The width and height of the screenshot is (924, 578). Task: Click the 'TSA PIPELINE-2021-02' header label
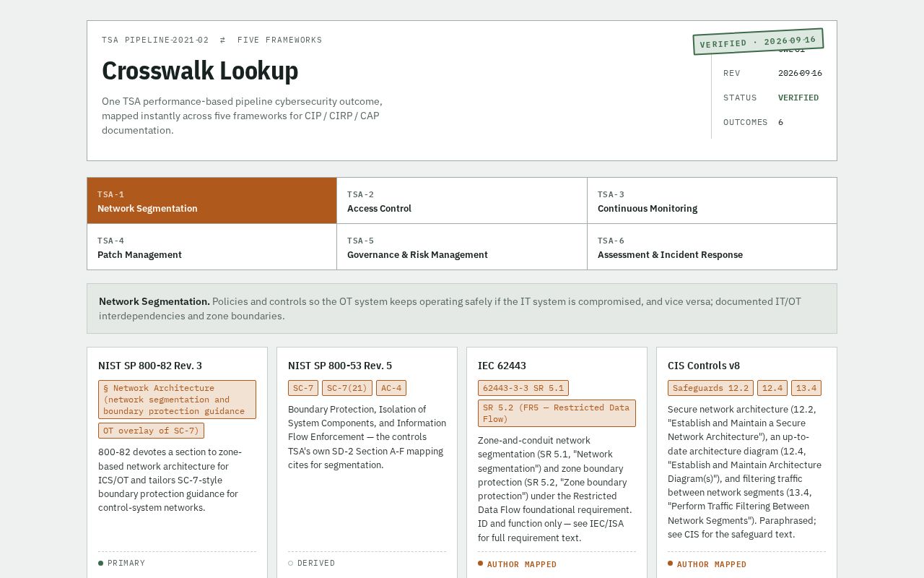coord(155,40)
